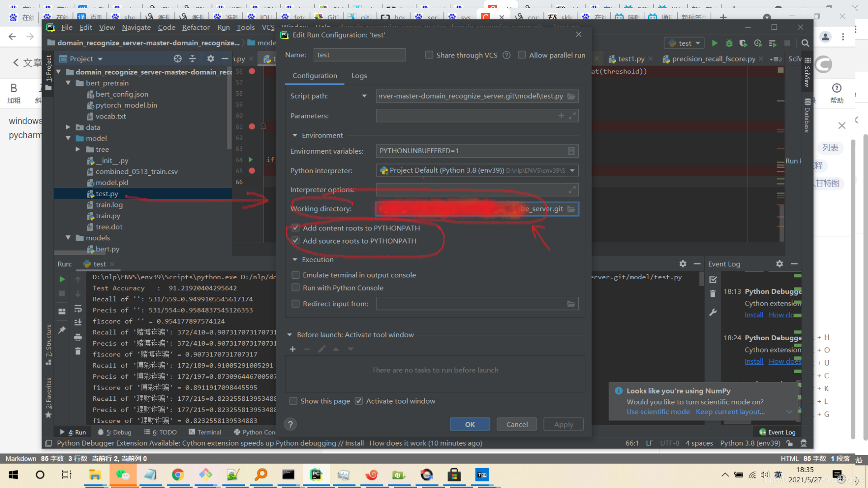
Task: Click rerun green arrow in Run panel
Action: (x=62, y=279)
